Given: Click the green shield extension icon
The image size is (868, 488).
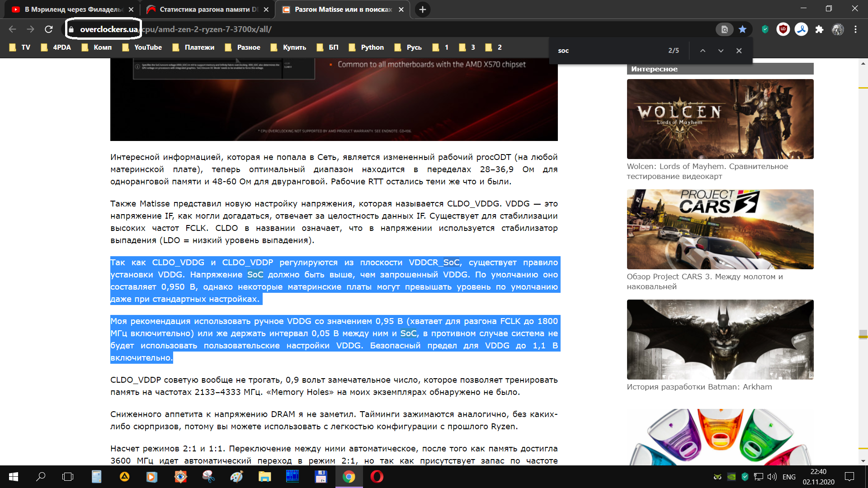Looking at the screenshot, I should (x=765, y=29).
